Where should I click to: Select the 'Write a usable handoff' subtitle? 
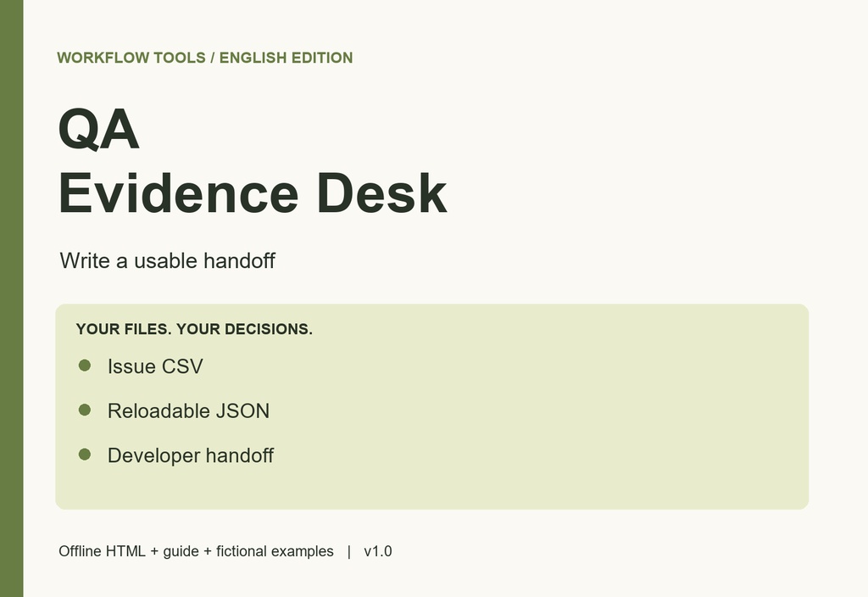click(x=167, y=261)
